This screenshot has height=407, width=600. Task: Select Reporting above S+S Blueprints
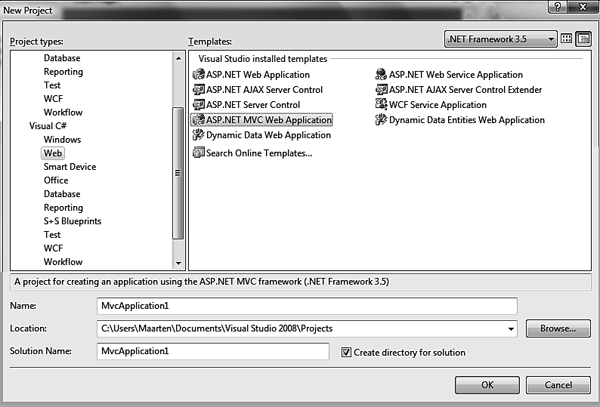(63, 208)
